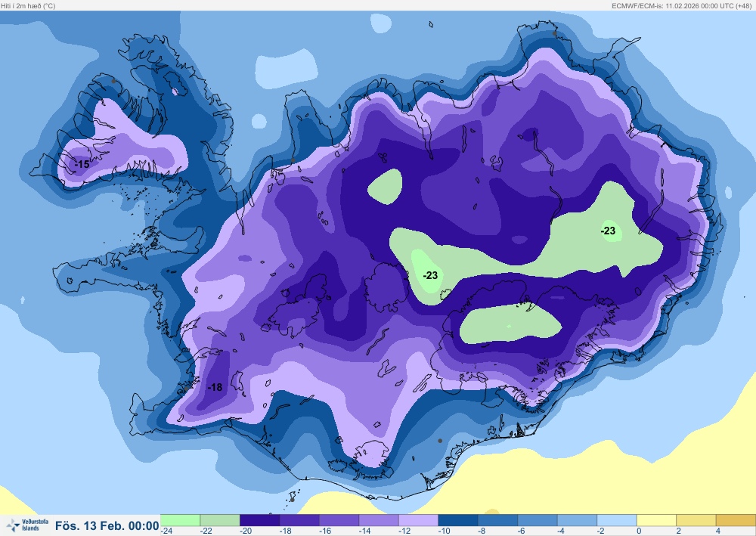Click the forecast date 'Fös. 13 Feb. 00:00'
Viewport: 756px width, 536px height.
107,525
